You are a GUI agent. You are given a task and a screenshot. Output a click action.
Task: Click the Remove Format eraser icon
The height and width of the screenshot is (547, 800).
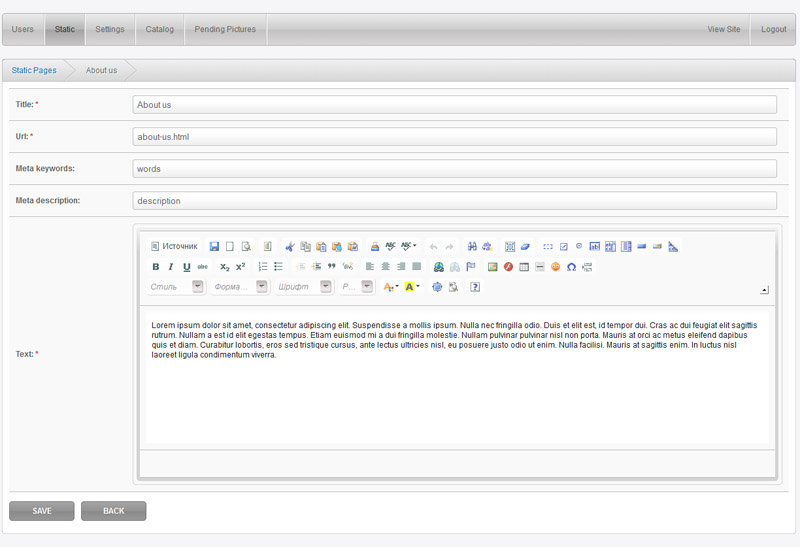[x=526, y=246]
